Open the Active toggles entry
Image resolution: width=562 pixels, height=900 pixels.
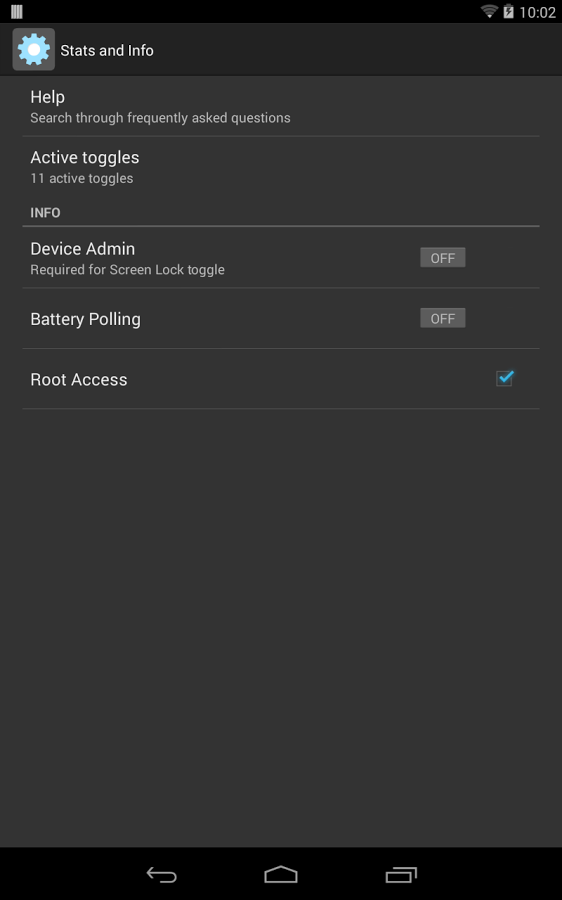click(x=281, y=167)
